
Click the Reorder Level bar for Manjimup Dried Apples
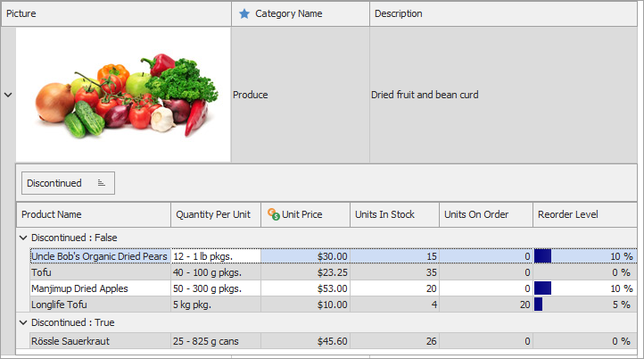(542, 288)
